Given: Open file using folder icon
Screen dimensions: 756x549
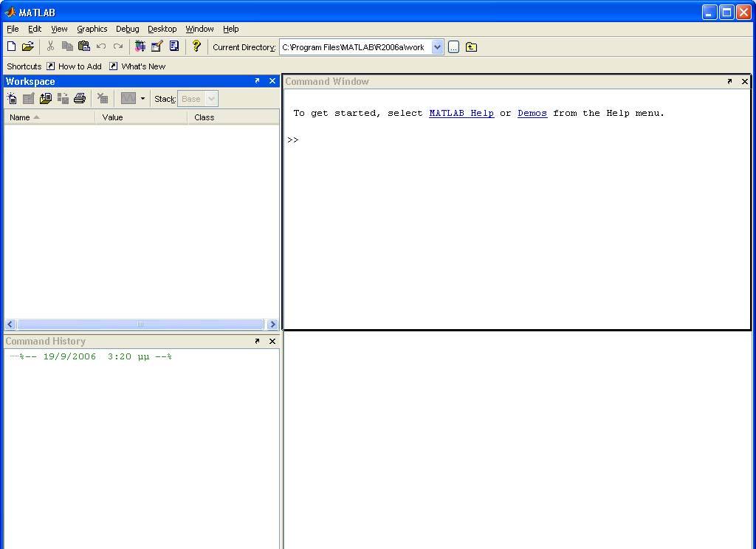Looking at the screenshot, I should click(x=28, y=46).
